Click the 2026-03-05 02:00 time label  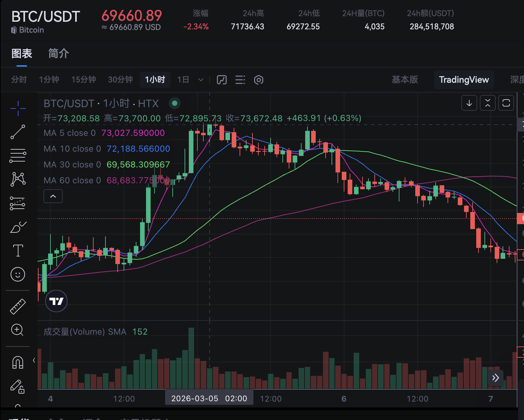pos(209,399)
